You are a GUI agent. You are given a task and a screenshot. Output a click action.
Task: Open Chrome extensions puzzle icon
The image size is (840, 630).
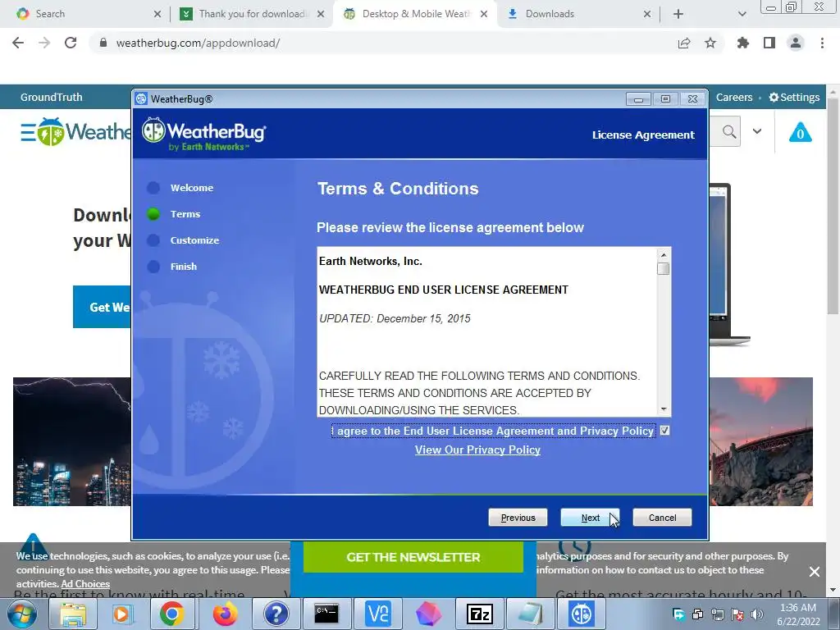(x=743, y=43)
